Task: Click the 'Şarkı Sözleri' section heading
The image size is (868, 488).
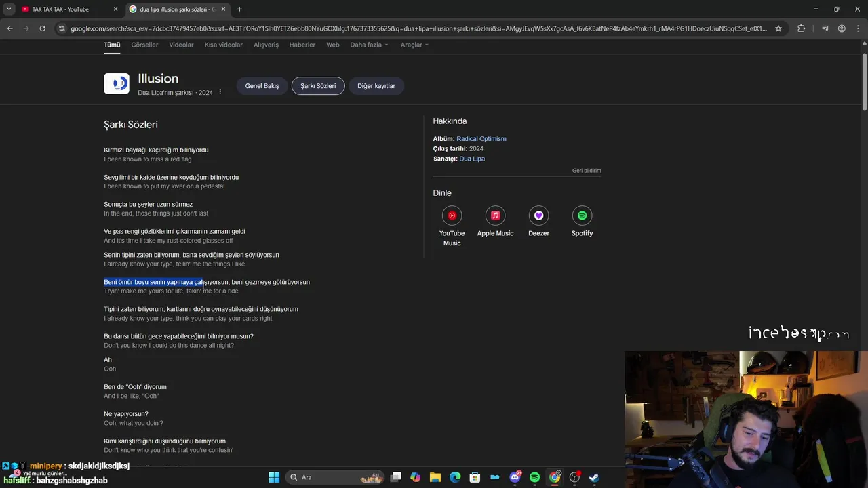Action: tap(131, 125)
